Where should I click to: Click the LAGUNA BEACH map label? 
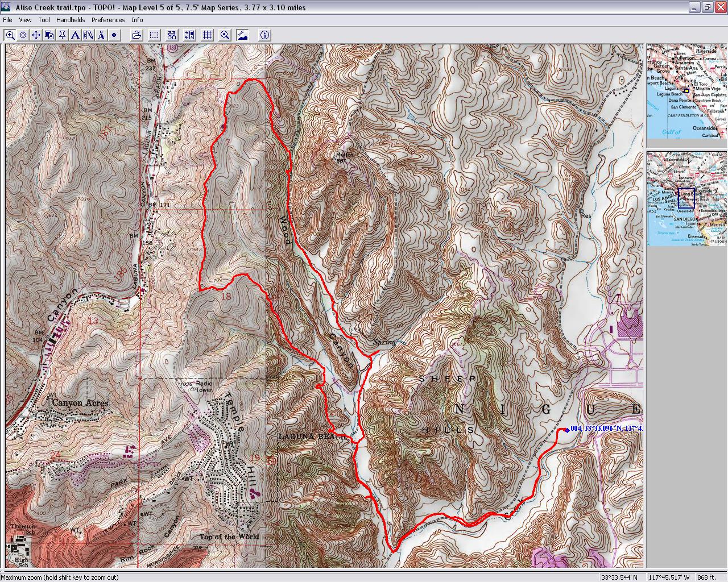click(x=312, y=436)
